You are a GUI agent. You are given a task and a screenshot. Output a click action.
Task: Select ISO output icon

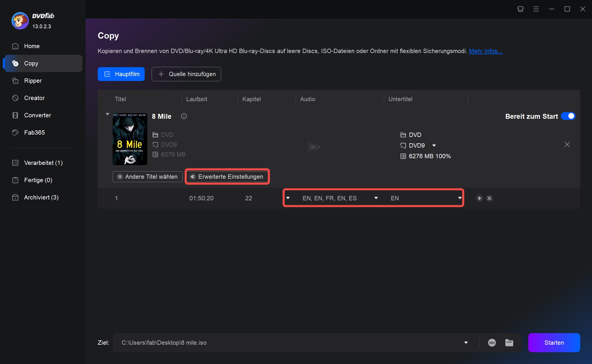[492, 343]
